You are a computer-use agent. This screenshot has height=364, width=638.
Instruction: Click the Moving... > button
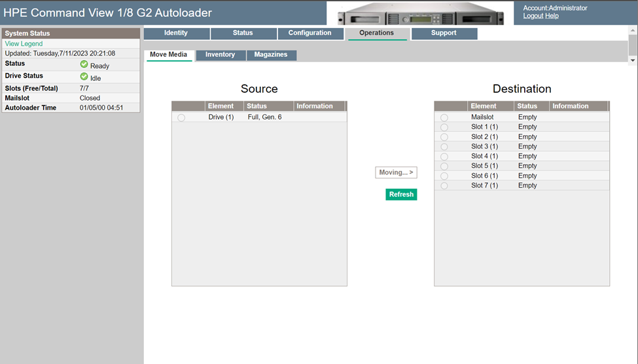click(396, 173)
